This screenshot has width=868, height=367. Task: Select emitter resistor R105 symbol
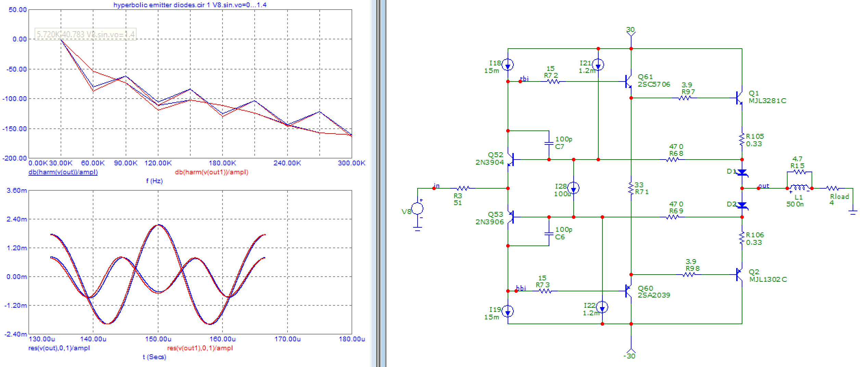742,140
